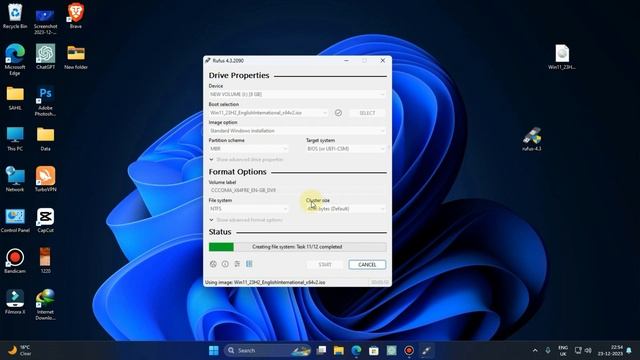This screenshot has height=360, width=640.
Task: Open the taskbar clock and date
Action: [x=610, y=350]
